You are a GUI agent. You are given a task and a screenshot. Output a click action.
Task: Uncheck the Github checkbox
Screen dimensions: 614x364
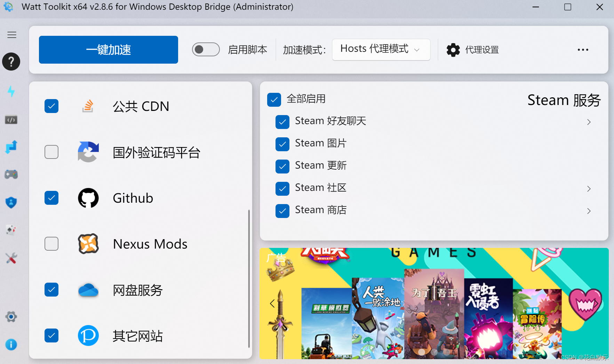pos(51,198)
